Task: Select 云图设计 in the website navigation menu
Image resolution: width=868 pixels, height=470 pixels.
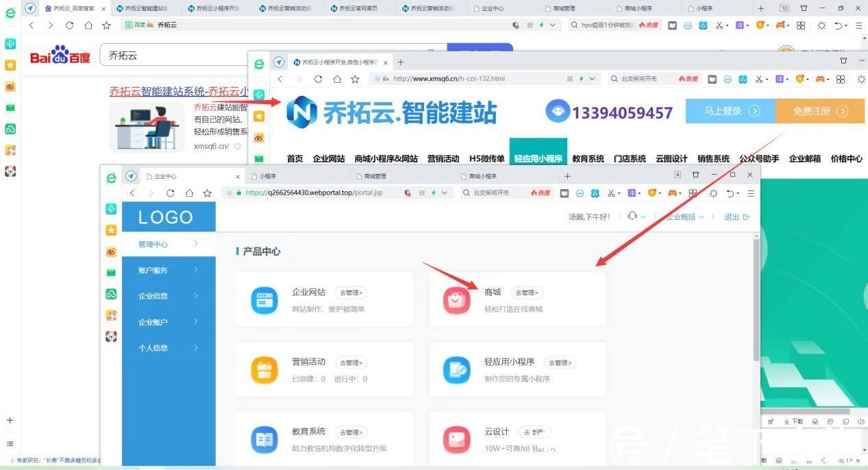Action: click(671, 159)
